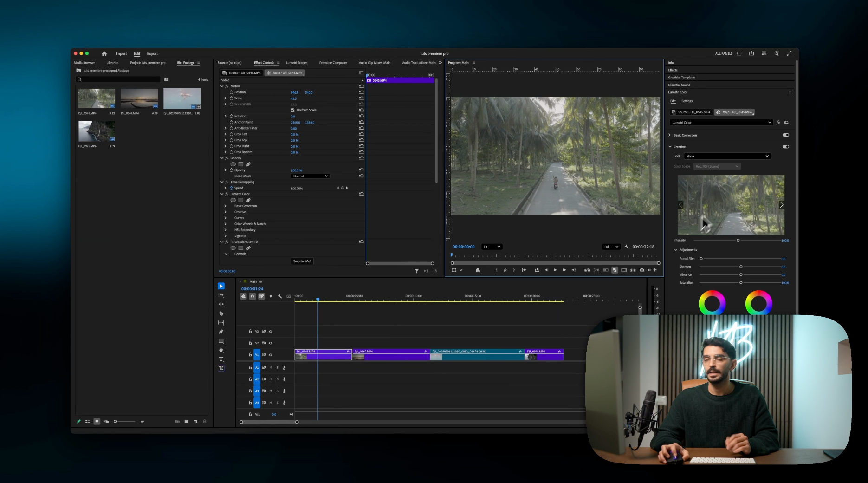Create a new bin in the Project panel
Screen dimensions: 868x483
[186, 421]
